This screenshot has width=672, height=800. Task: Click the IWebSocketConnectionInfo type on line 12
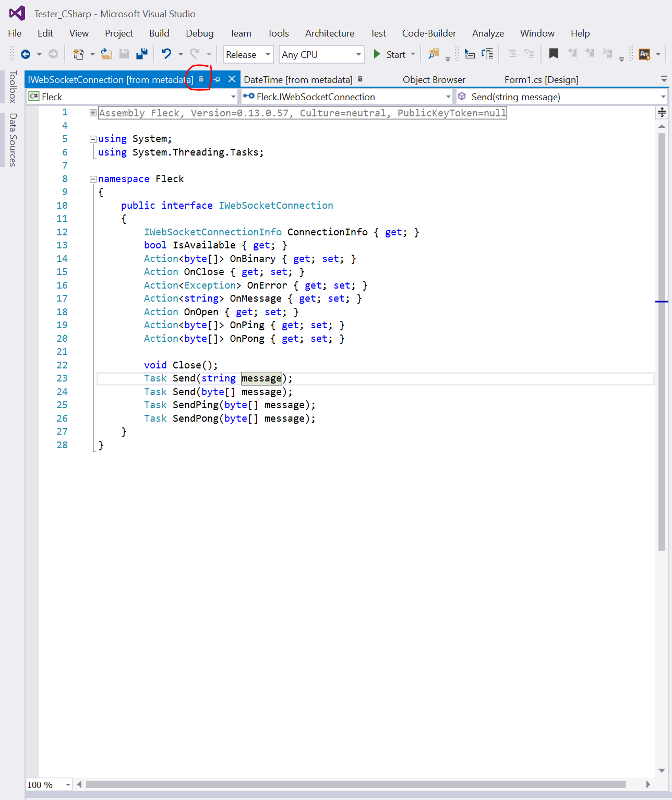[x=213, y=232]
